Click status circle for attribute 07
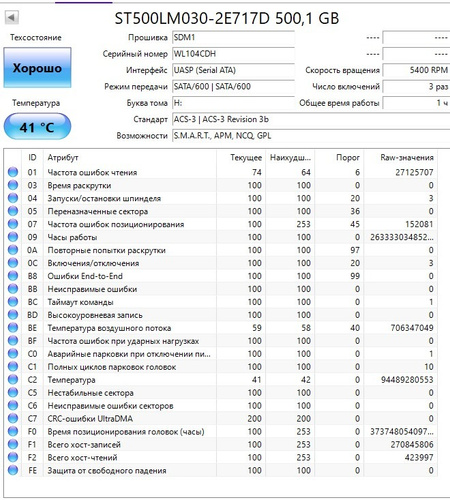The height and width of the screenshot is (500, 450). pyautogui.click(x=13, y=224)
